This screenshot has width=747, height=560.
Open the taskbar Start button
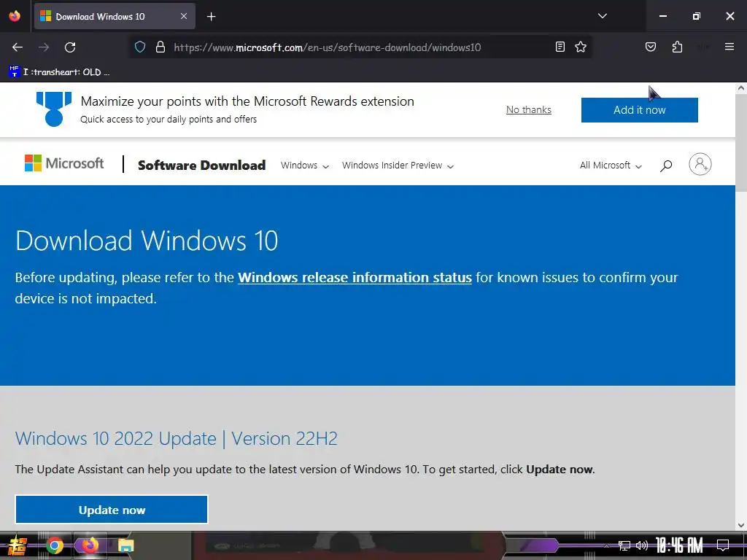click(x=18, y=545)
